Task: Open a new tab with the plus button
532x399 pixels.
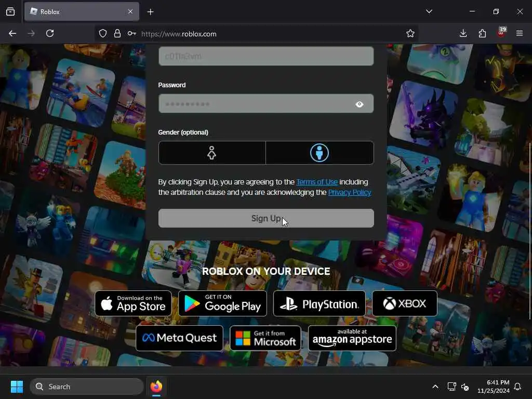Action: coord(150,12)
